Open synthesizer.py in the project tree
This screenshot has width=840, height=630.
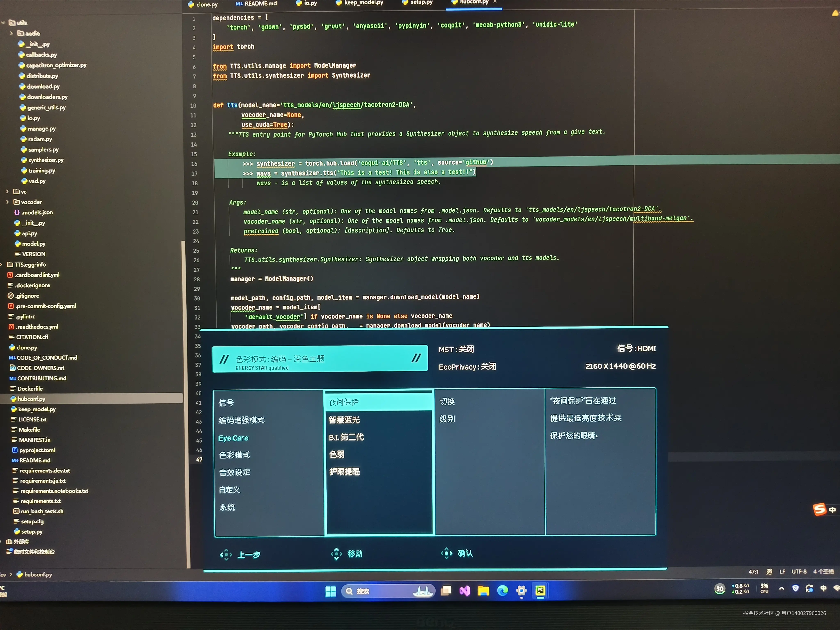click(46, 160)
